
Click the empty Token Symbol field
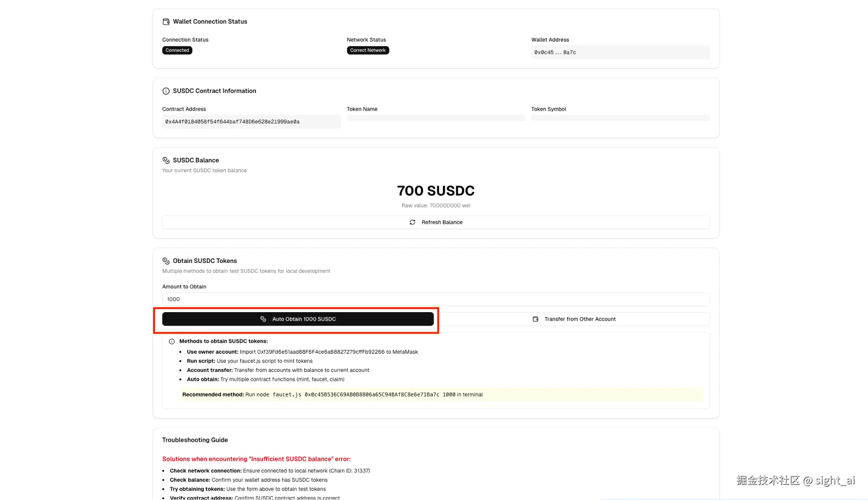[620, 118]
